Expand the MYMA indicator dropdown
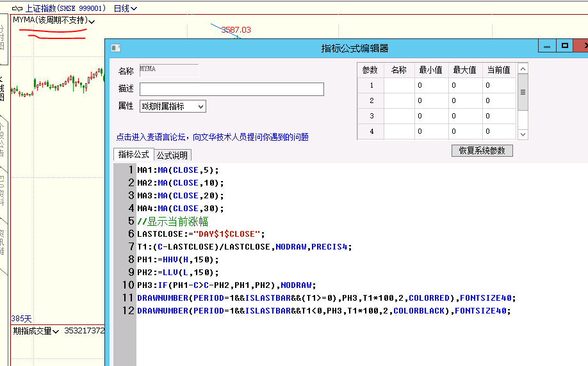This screenshot has height=366, width=588. pyautogui.click(x=92, y=22)
